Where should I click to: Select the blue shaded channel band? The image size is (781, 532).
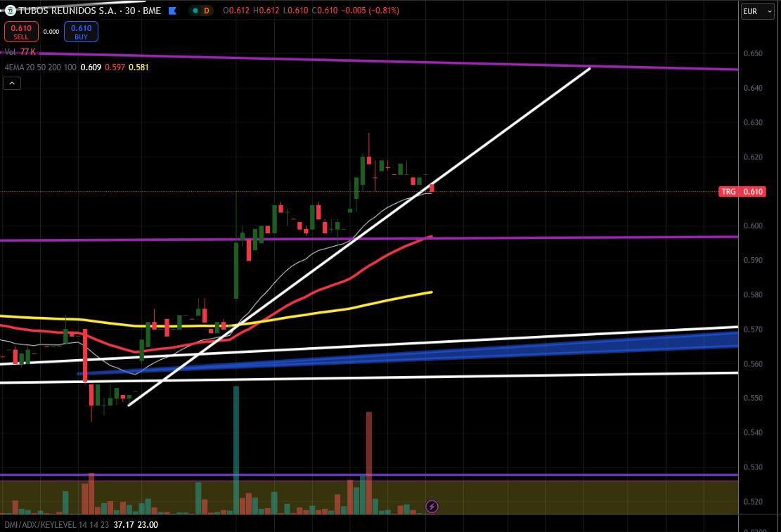408,355
